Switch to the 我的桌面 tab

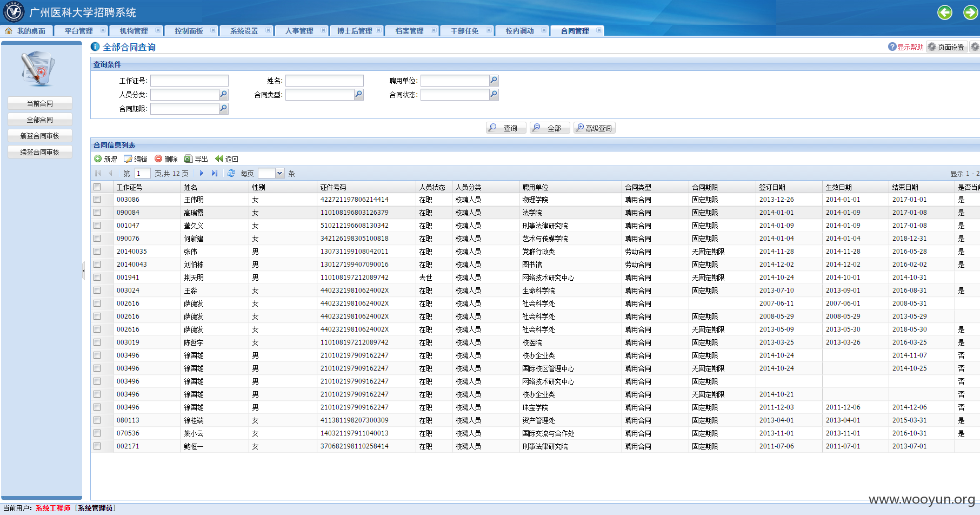click(x=27, y=31)
